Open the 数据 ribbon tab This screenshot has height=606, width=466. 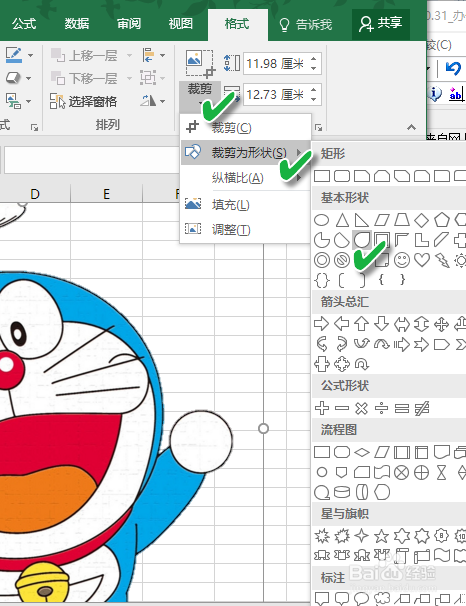(x=77, y=24)
